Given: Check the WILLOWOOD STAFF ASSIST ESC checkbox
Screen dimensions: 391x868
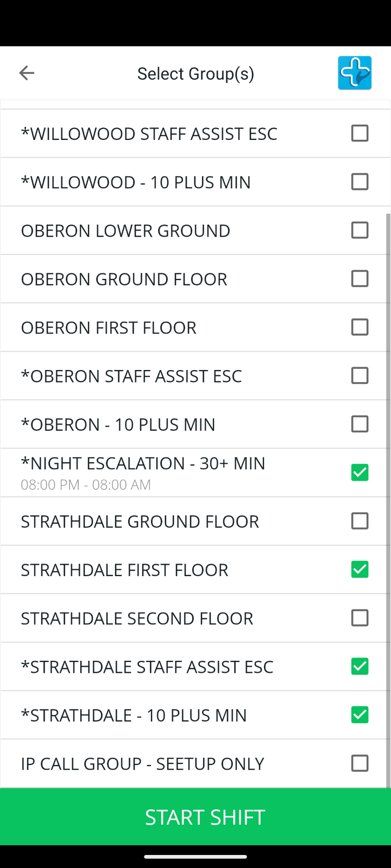Looking at the screenshot, I should [360, 133].
